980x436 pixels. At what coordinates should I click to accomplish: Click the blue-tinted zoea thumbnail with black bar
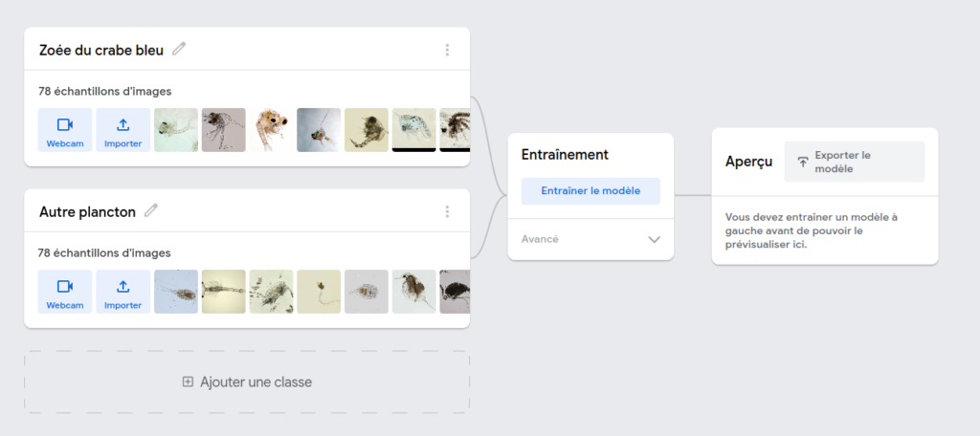413,130
